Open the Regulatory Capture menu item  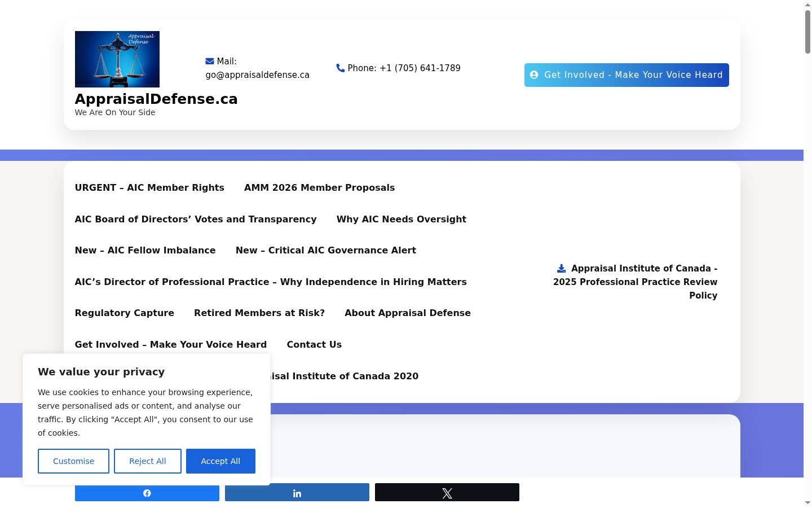pos(125,313)
